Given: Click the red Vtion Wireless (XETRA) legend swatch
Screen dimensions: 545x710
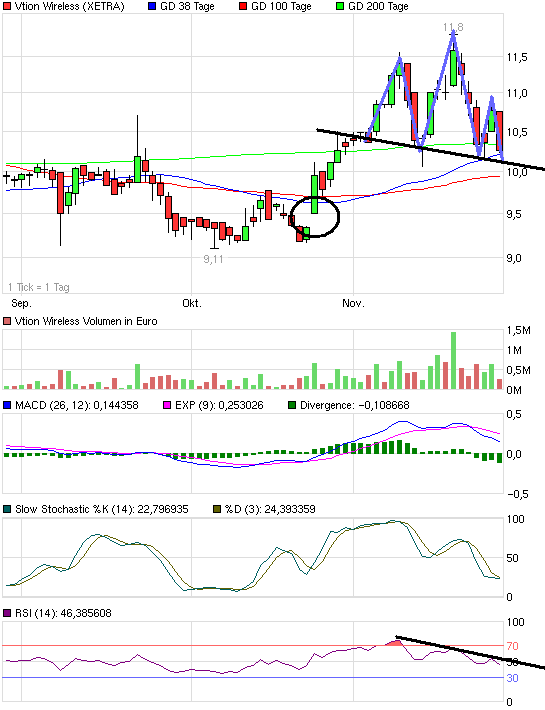Looking at the screenshot, I should [x=7, y=6].
